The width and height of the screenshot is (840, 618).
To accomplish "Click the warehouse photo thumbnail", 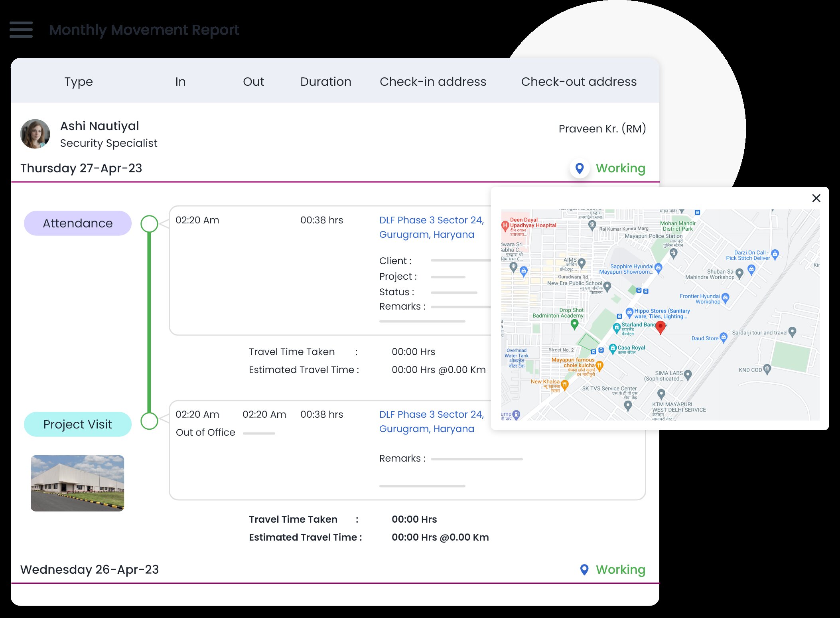I will point(77,483).
